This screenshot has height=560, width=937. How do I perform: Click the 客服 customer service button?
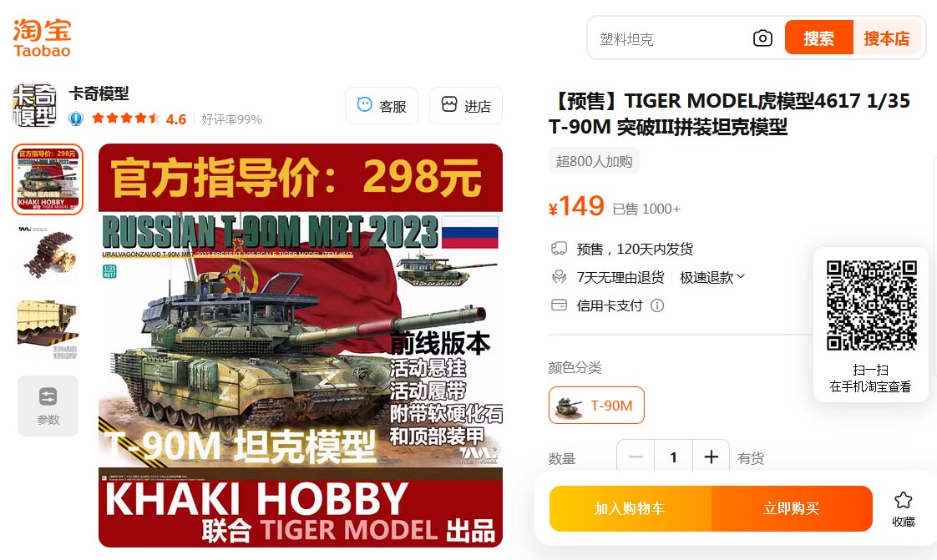(382, 106)
